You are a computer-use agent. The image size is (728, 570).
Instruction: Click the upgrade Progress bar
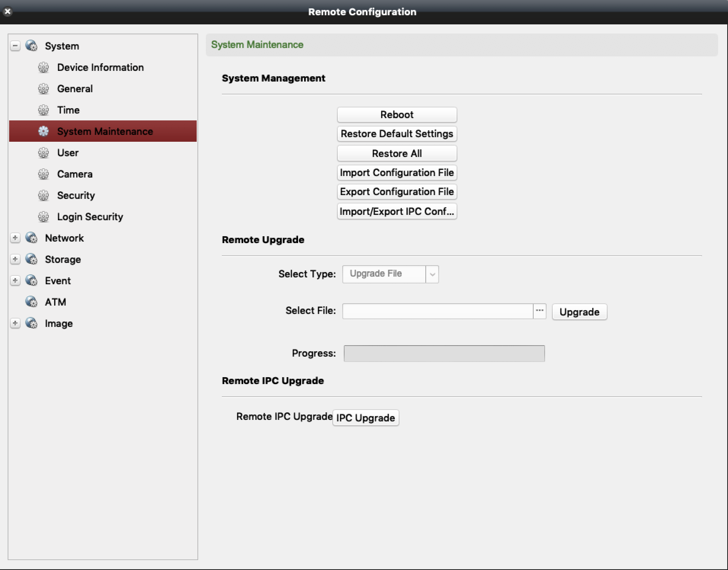tap(444, 354)
